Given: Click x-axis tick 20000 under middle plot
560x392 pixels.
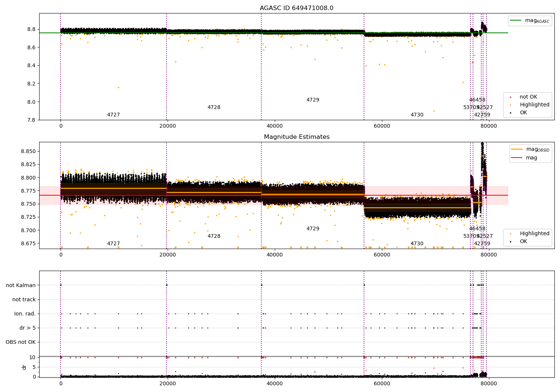Looking at the screenshot, I should coord(168,255).
